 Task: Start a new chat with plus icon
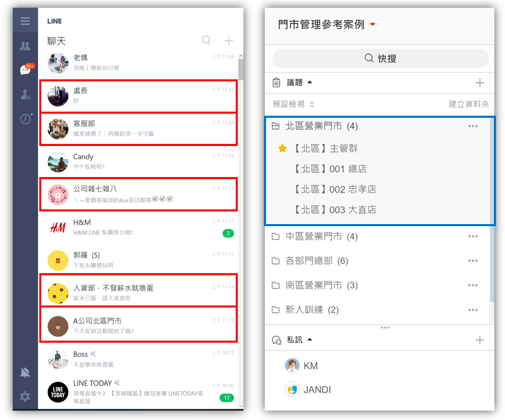pos(229,40)
